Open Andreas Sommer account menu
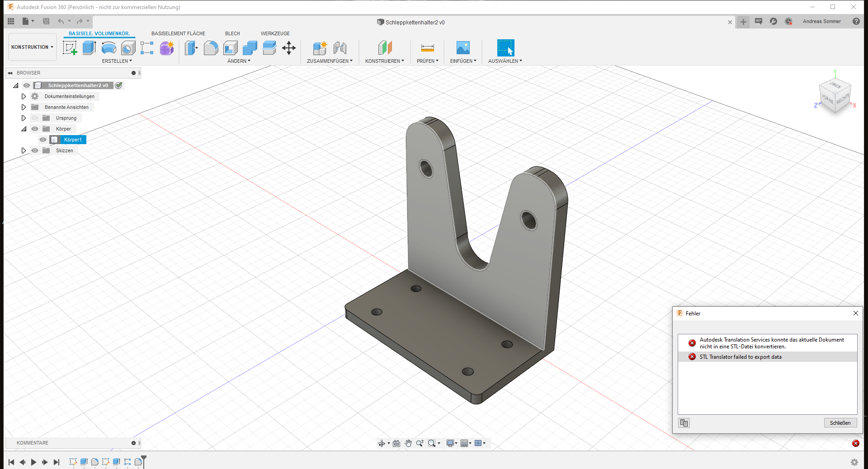The height and width of the screenshot is (469, 868). tap(821, 21)
